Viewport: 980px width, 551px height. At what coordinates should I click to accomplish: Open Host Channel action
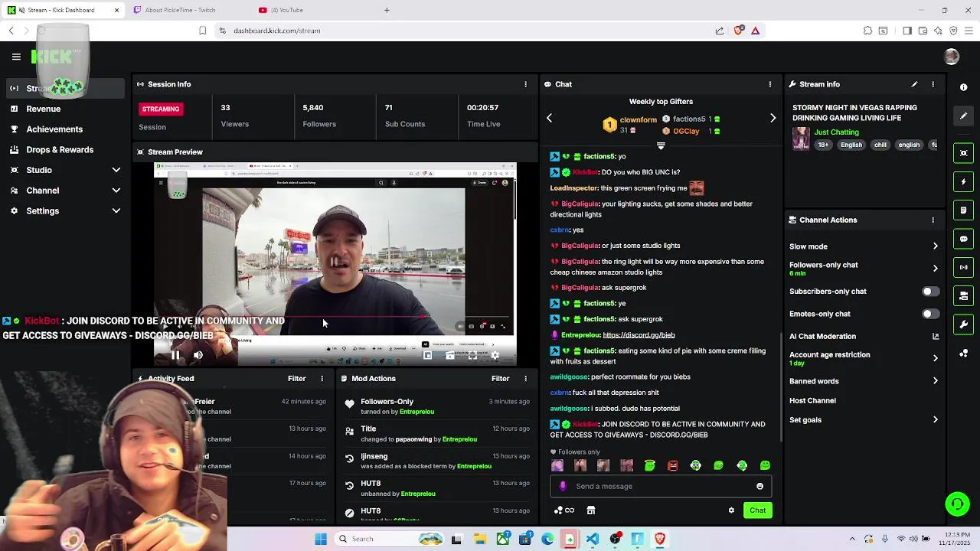812,400
